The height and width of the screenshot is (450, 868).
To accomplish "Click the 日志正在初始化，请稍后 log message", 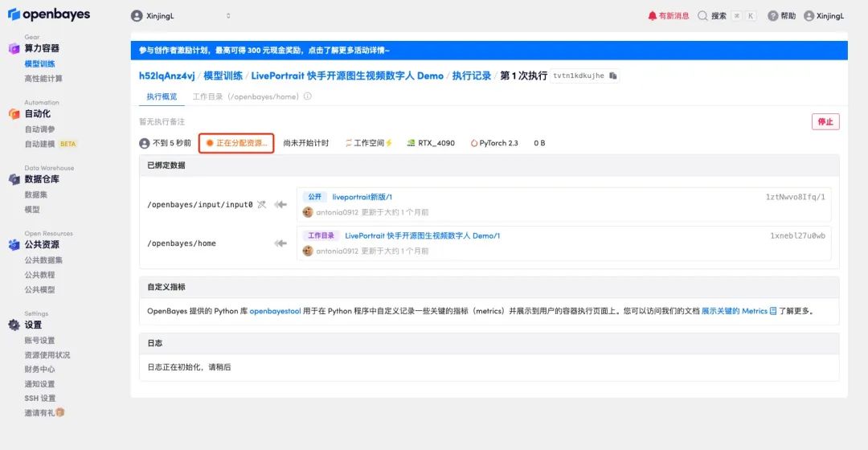I will 189,367.
